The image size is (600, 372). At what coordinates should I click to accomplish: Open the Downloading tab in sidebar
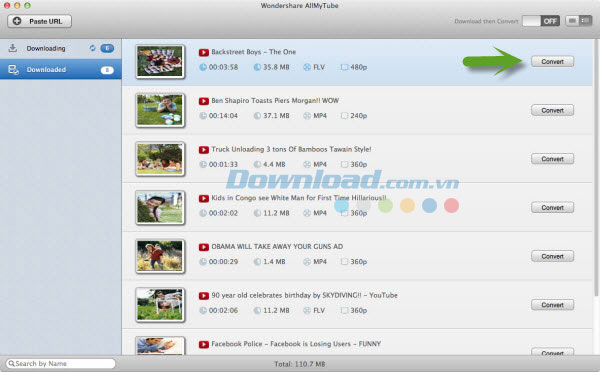click(x=61, y=48)
